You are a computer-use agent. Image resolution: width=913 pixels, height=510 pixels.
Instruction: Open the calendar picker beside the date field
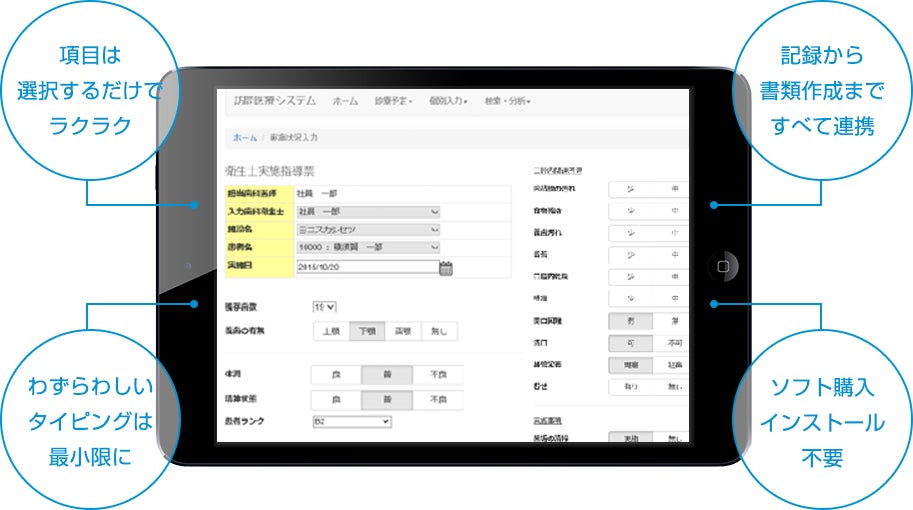coord(446,267)
